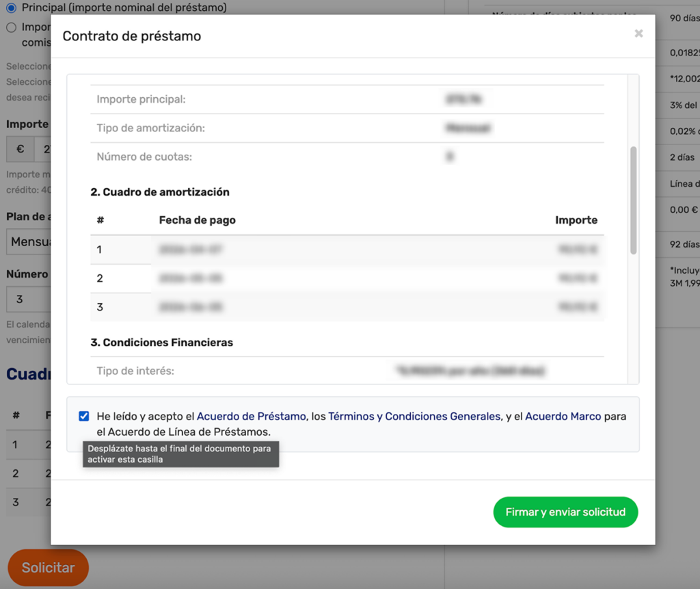Image resolution: width=700 pixels, height=589 pixels.
Task: Close the Contrato de préstamo dialog
Action: coord(638,34)
